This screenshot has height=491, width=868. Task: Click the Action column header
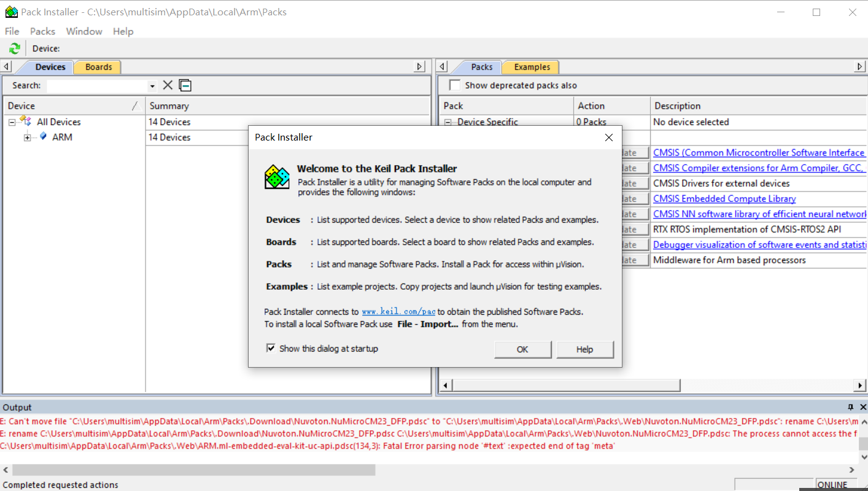pyautogui.click(x=612, y=106)
